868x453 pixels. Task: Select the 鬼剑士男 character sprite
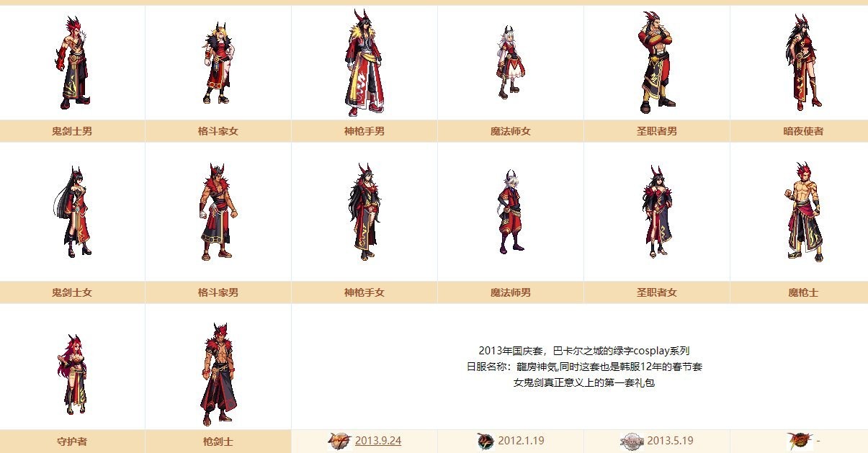tap(72, 63)
